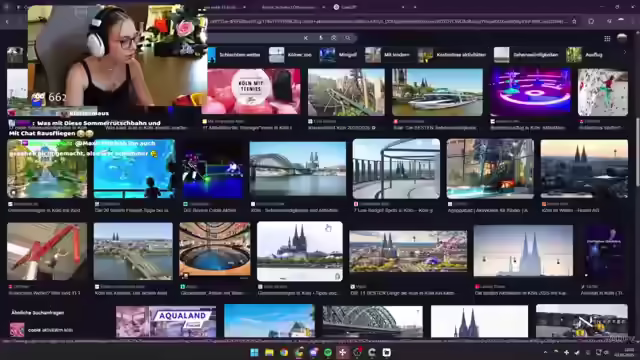Open the cable car cathedral image
This screenshot has height=360, width=640.
coord(523,251)
